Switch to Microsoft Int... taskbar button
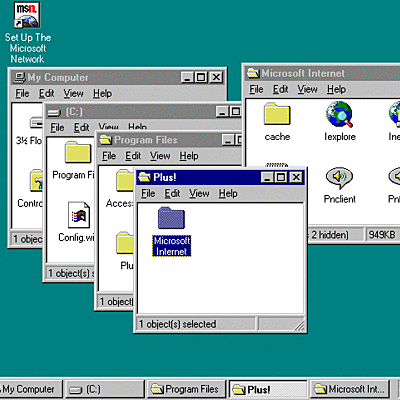The width and height of the screenshot is (400, 400). 350,389
